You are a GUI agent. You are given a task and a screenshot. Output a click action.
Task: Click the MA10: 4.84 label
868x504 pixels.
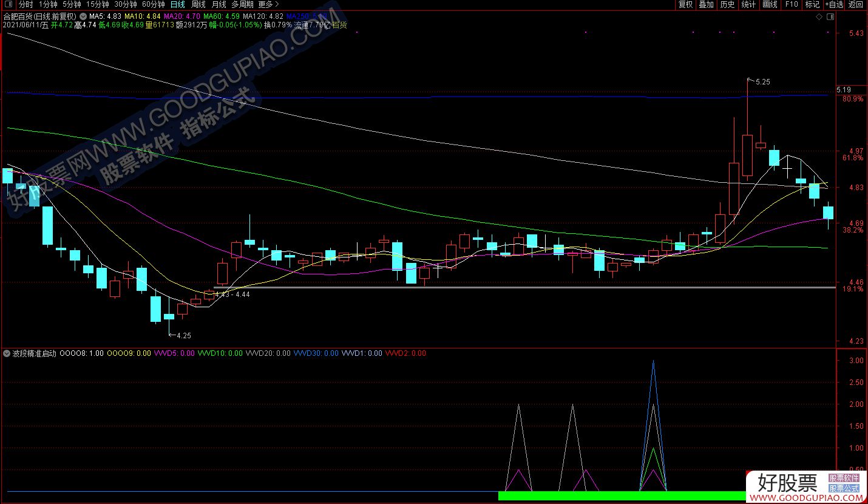click(x=143, y=16)
